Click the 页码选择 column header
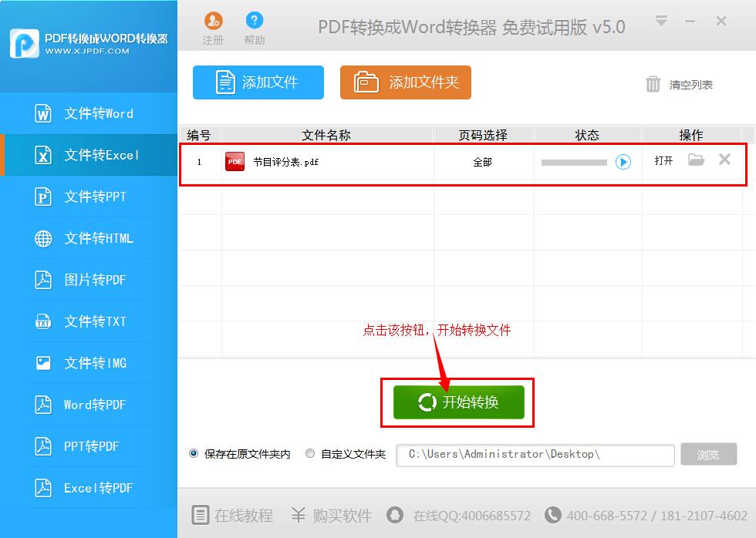This screenshot has height=538, width=756. pyautogui.click(x=484, y=135)
